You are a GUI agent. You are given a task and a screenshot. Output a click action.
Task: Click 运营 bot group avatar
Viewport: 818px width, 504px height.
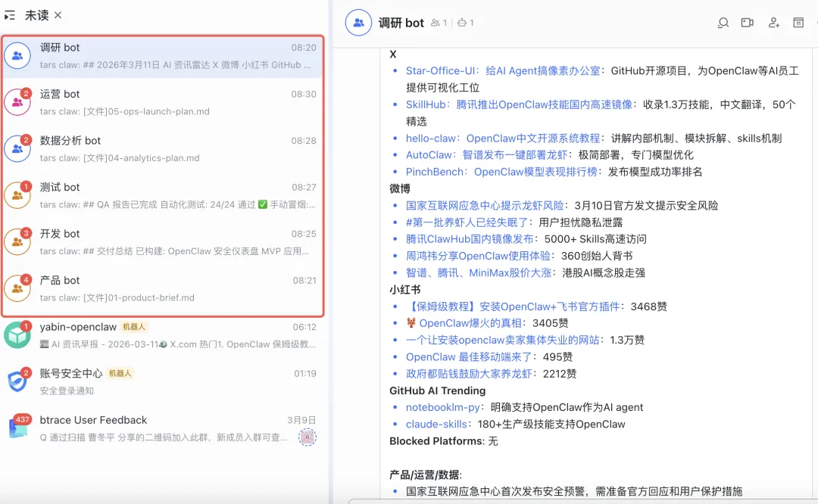[17, 102]
